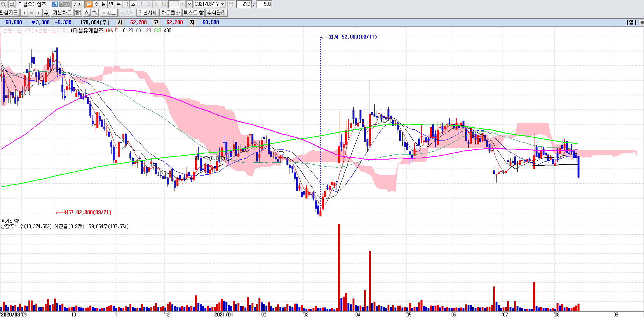Image resolution: width=644 pixels, height=318 pixels.
Task: Click the 기본차트 button
Action: [x=62, y=13]
